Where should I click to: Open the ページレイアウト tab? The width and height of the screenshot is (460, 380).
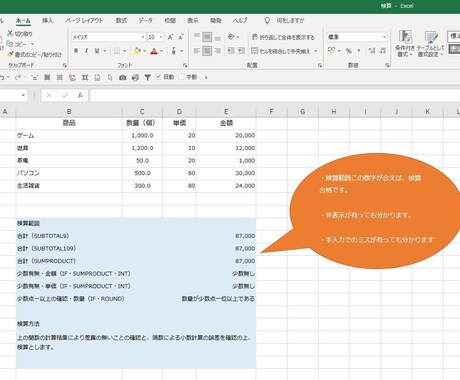84,21
